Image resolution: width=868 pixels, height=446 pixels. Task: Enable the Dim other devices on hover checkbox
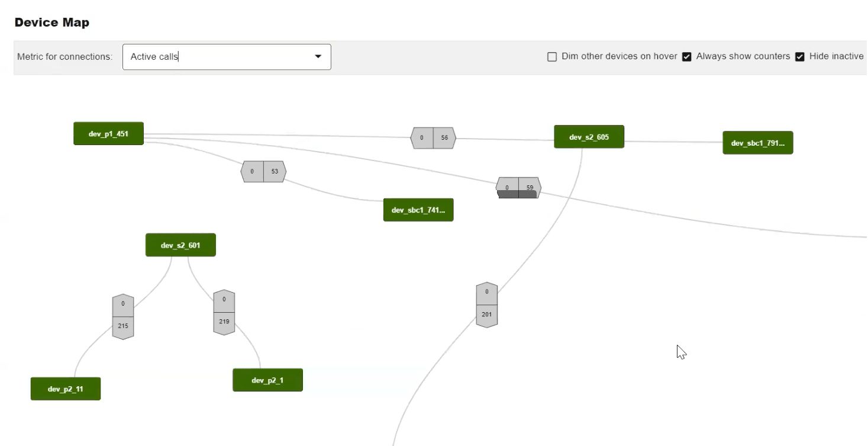[x=552, y=56]
